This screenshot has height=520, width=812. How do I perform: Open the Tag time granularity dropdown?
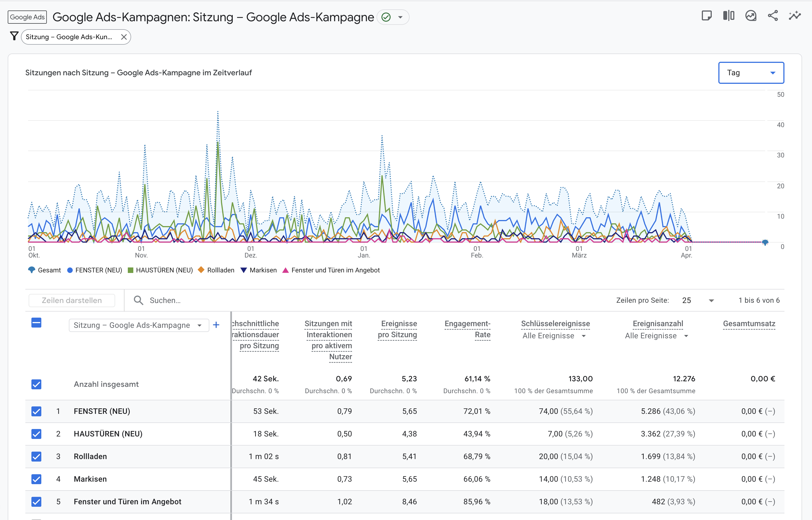point(751,73)
